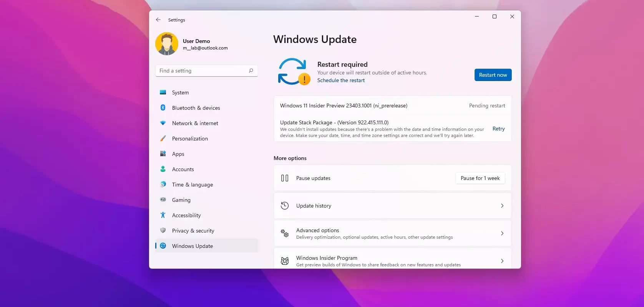Click the User Demo name text

coord(196,41)
